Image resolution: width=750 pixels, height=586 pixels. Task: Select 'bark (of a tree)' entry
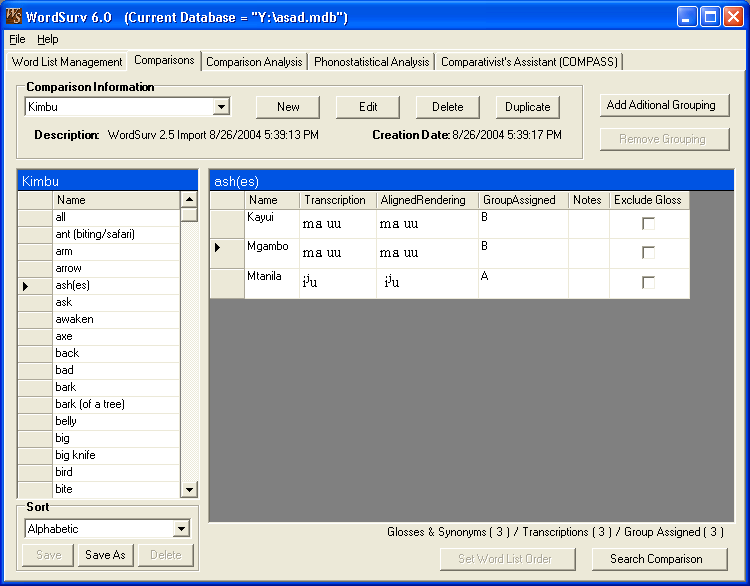pos(116,404)
